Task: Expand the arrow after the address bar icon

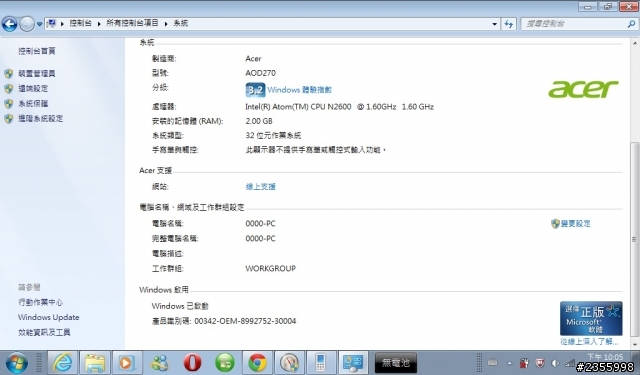Action: pyautogui.click(x=62, y=24)
